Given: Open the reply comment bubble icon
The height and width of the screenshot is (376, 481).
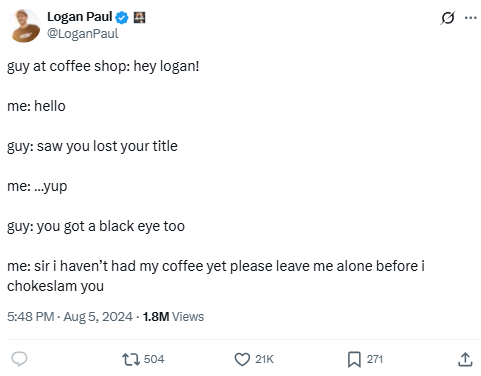Looking at the screenshot, I should pos(19,359).
